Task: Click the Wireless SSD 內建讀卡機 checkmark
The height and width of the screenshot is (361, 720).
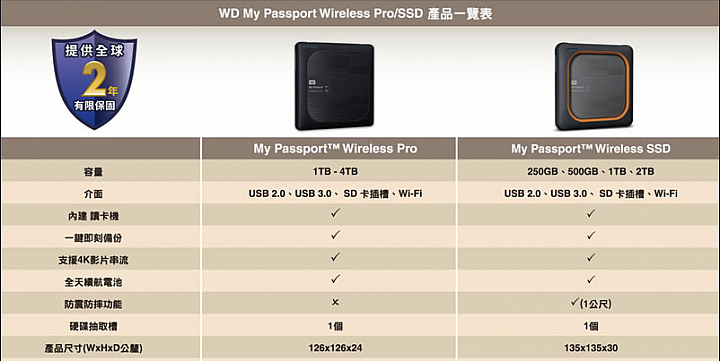Action: coord(591,213)
